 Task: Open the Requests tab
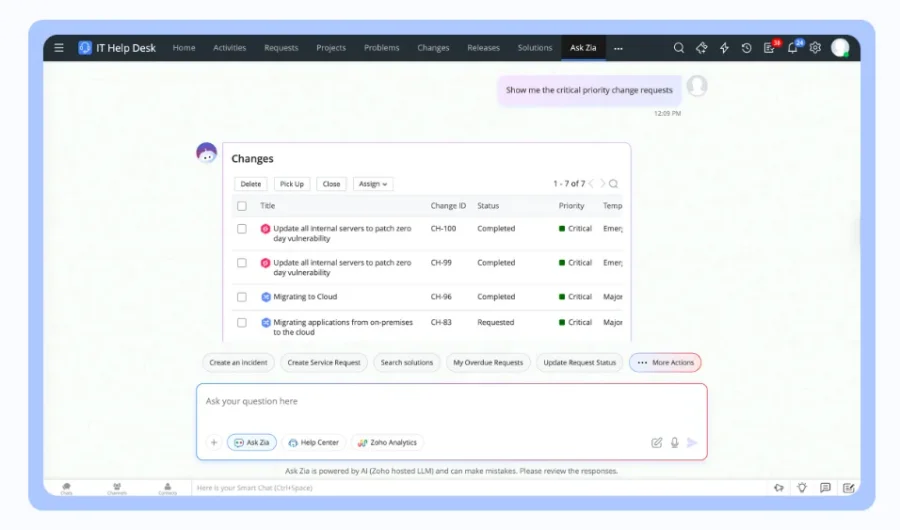click(281, 48)
